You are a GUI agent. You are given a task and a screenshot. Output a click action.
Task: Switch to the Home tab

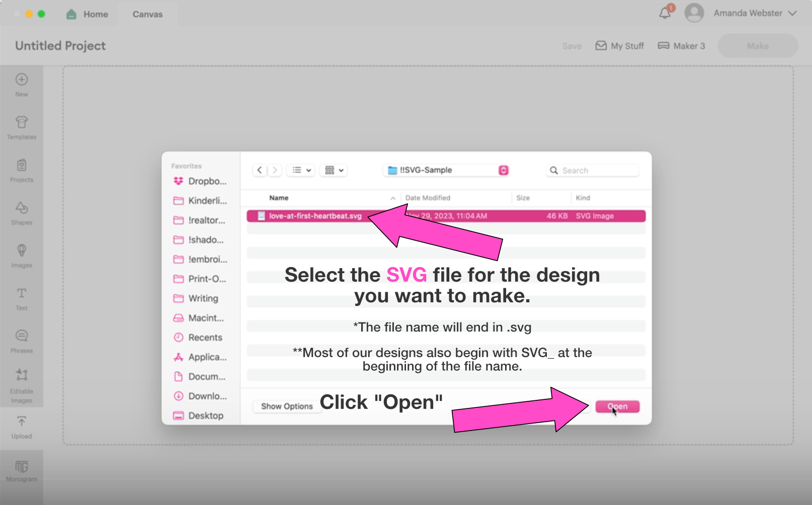click(x=88, y=14)
